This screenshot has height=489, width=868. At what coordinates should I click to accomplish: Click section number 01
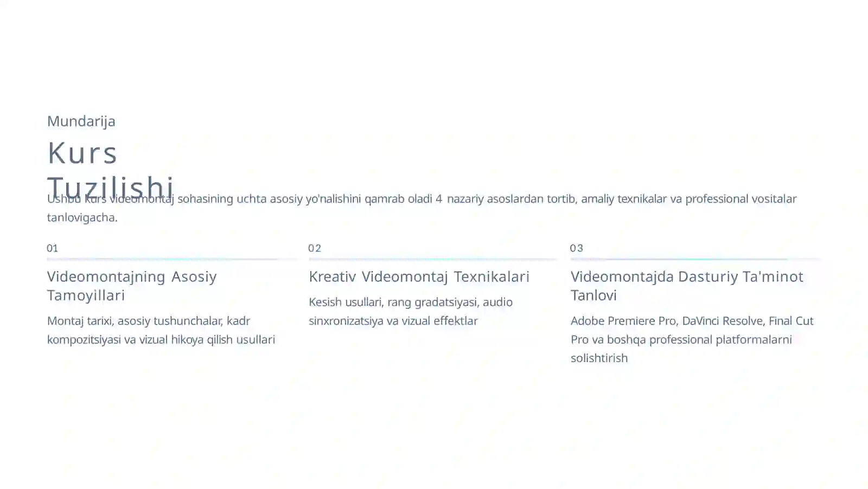[52, 248]
